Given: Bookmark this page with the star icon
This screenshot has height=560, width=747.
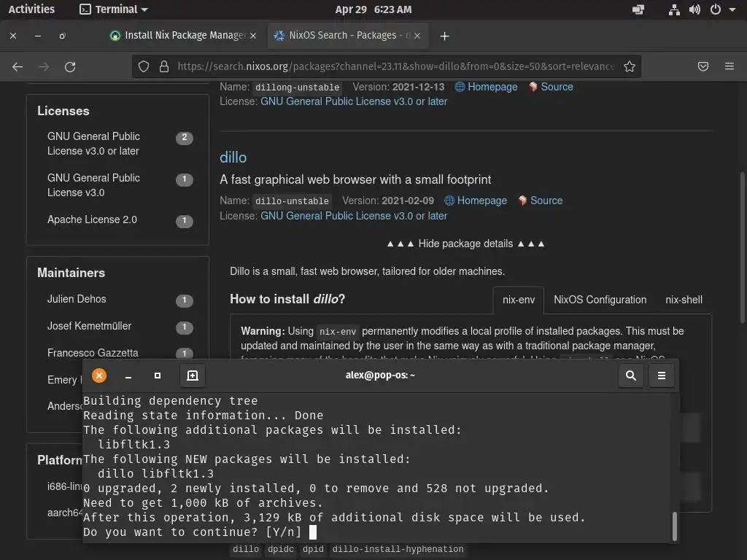Looking at the screenshot, I should coord(630,66).
